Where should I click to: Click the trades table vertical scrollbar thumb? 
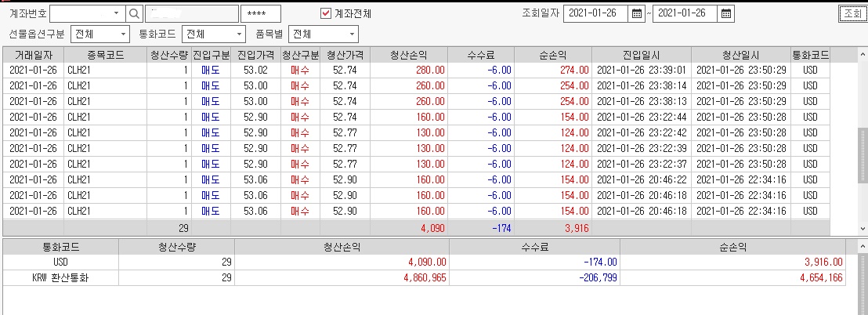863,155
